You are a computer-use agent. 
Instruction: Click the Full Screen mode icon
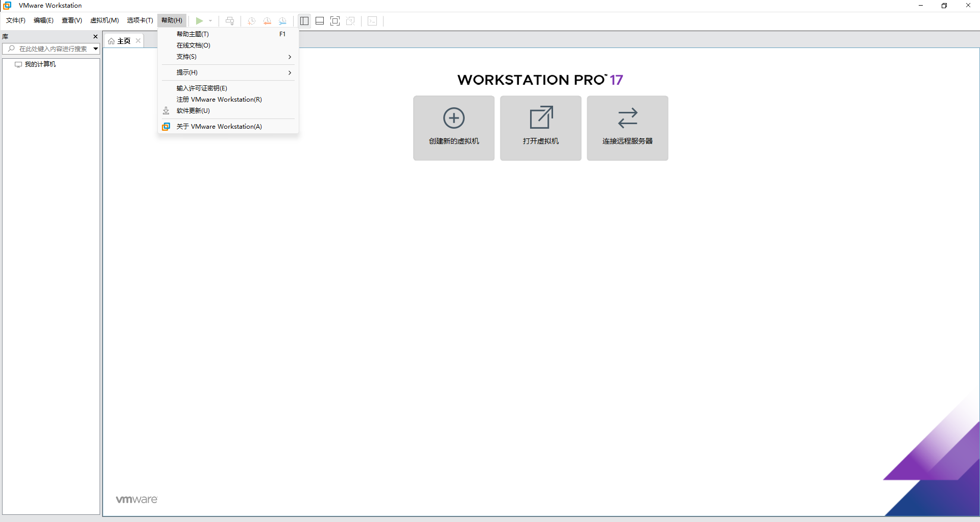pyautogui.click(x=335, y=21)
